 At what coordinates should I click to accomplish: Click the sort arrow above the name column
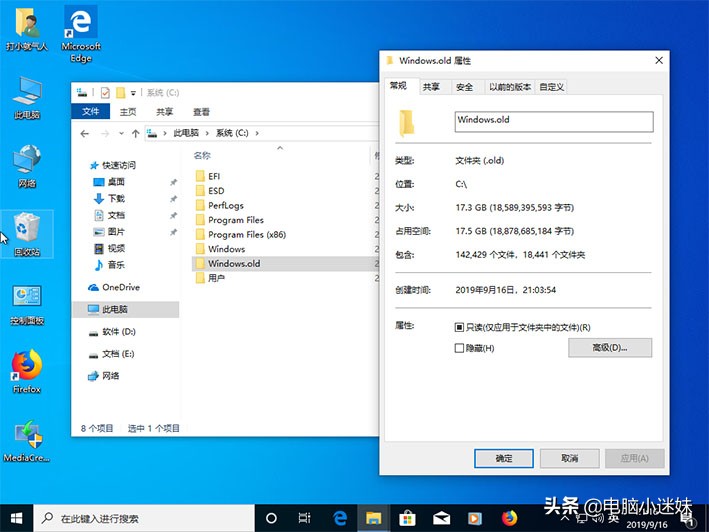click(x=280, y=148)
